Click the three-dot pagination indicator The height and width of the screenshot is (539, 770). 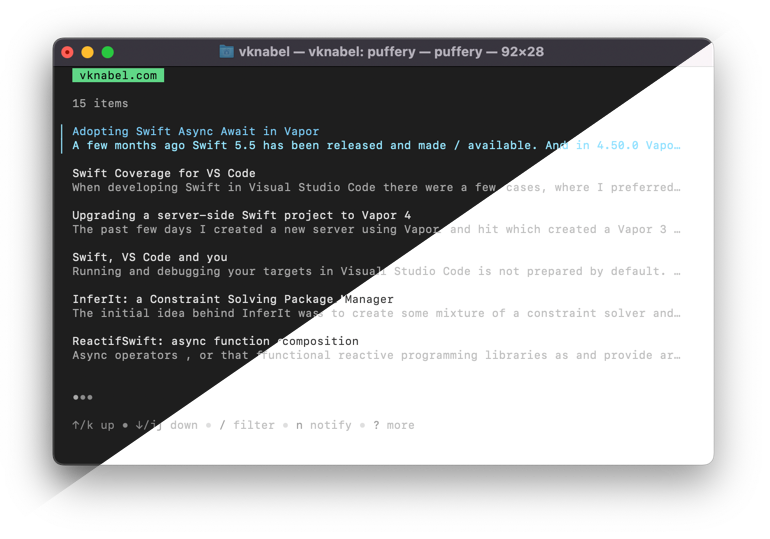coord(82,397)
